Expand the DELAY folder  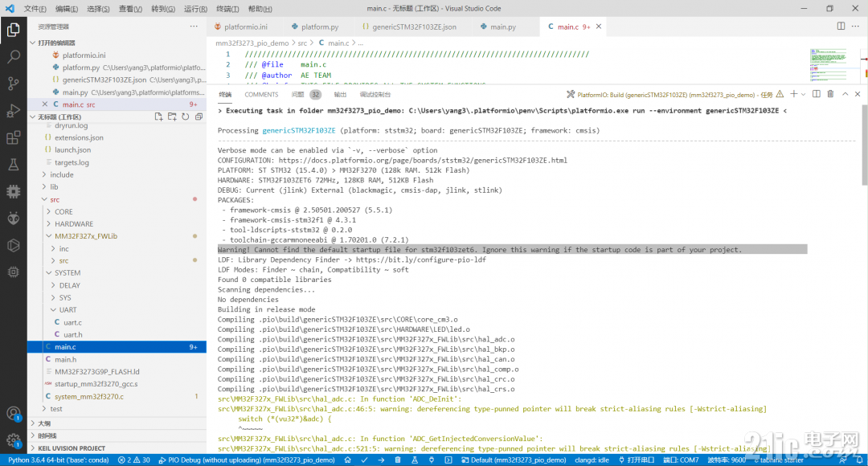pos(53,285)
